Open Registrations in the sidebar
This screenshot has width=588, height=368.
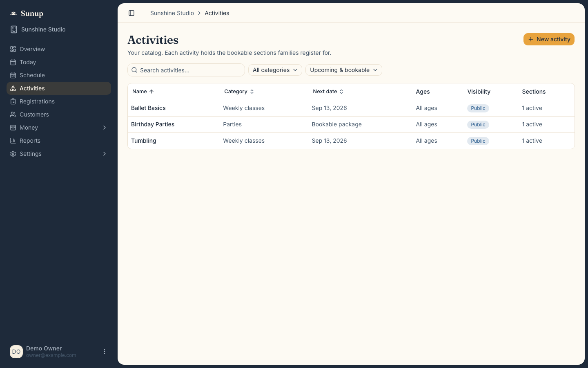pyautogui.click(x=59, y=101)
